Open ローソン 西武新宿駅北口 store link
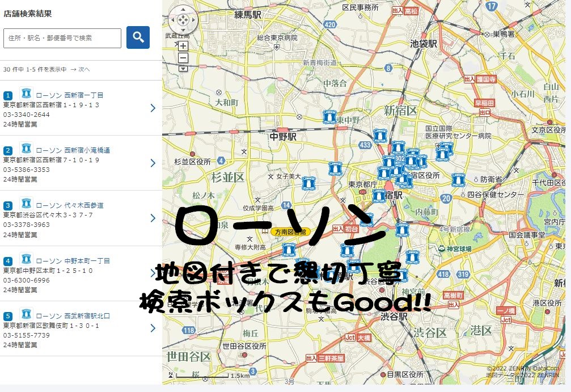The image size is (571, 392). [x=73, y=316]
